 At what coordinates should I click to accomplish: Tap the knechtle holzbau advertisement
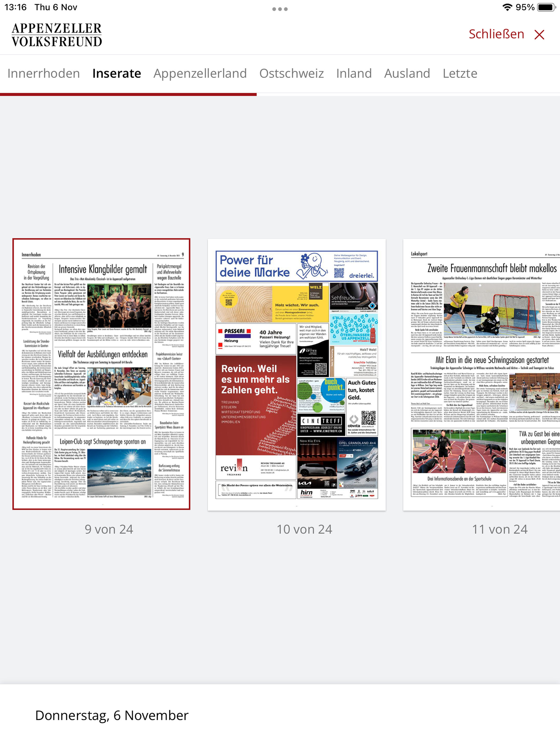(x=354, y=361)
